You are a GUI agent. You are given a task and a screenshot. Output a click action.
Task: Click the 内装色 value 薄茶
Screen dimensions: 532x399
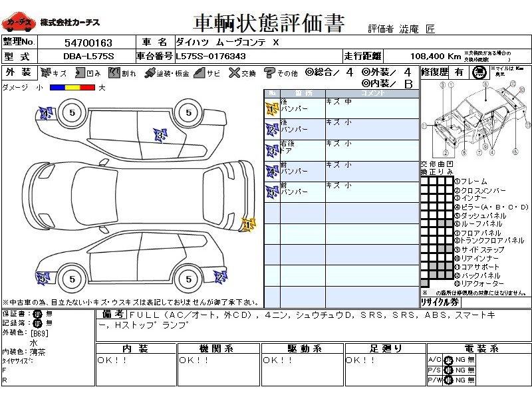click(37, 352)
